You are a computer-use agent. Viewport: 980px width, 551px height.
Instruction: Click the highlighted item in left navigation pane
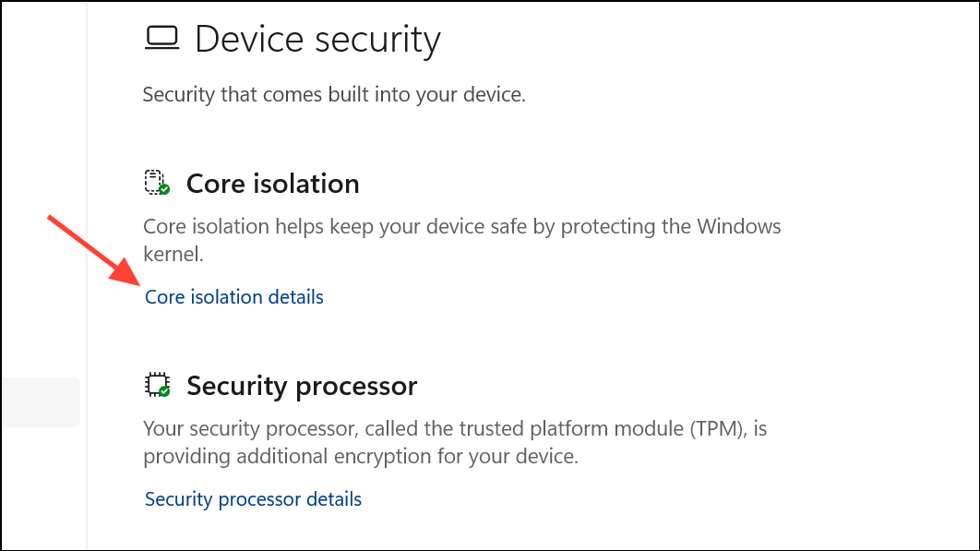[40, 402]
